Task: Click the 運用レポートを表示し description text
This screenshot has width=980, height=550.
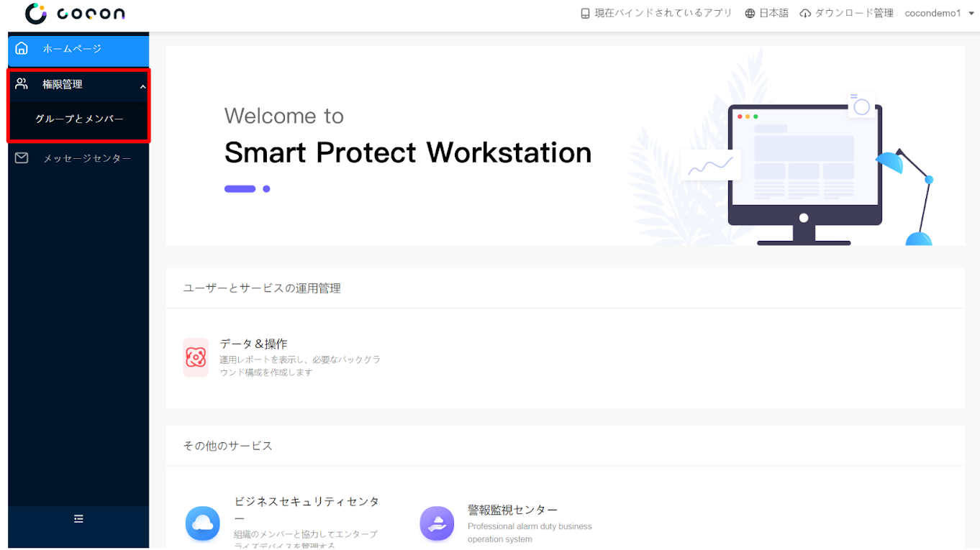Action: coord(300,366)
